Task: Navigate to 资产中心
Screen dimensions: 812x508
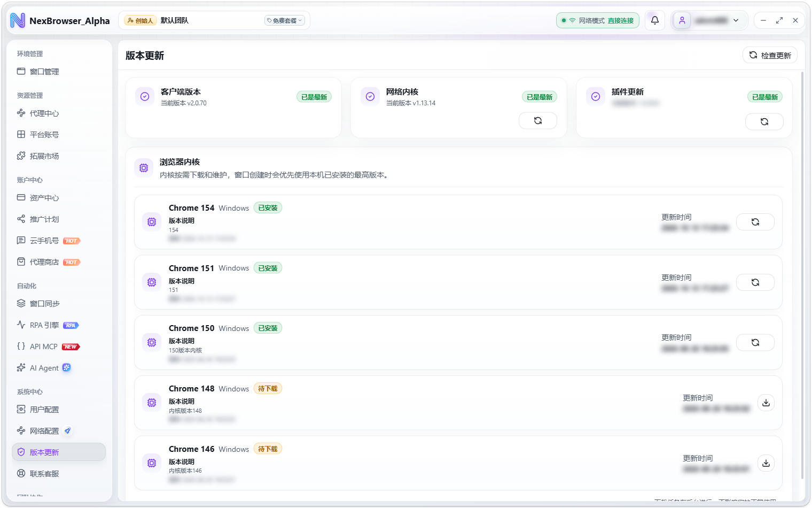Action: click(59, 198)
